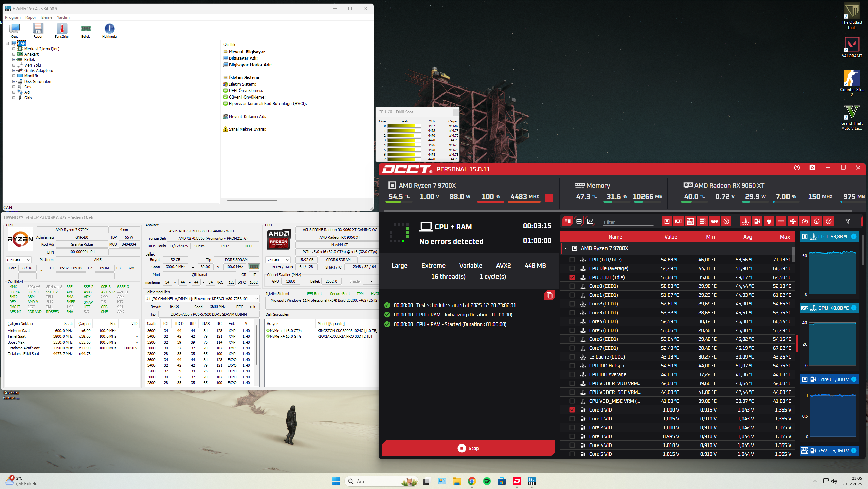Toggle current sensor type filter in OCCT

781,222
